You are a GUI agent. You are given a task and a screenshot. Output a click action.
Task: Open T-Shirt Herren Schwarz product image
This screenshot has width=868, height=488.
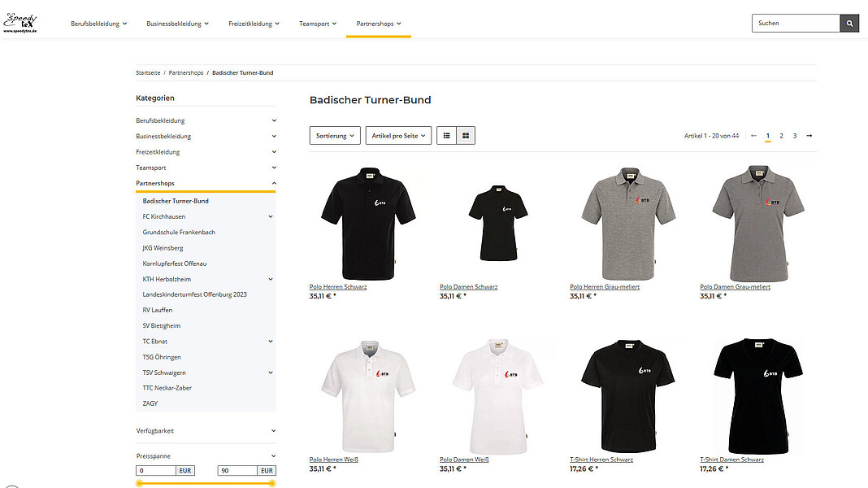628,396
